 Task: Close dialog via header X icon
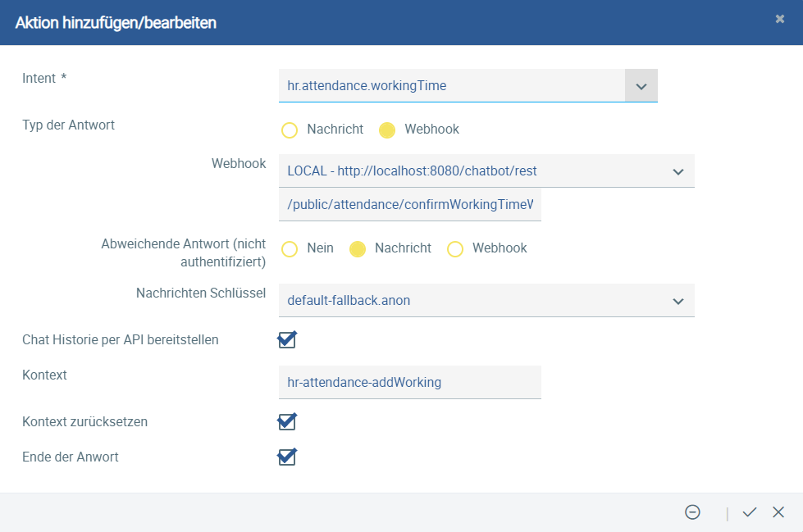(780, 19)
